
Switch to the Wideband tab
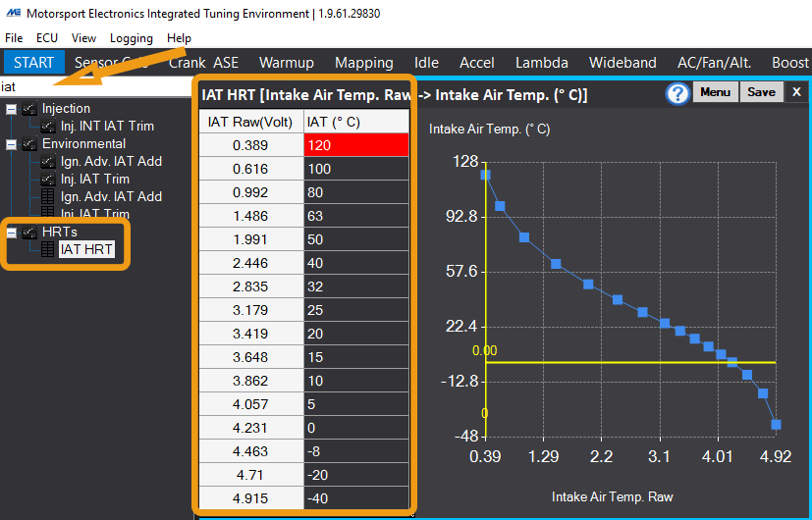[x=623, y=63]
